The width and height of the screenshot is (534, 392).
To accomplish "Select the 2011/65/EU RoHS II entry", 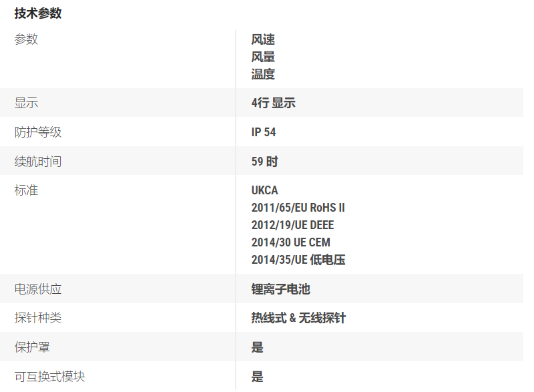I will tap(298, 208).
